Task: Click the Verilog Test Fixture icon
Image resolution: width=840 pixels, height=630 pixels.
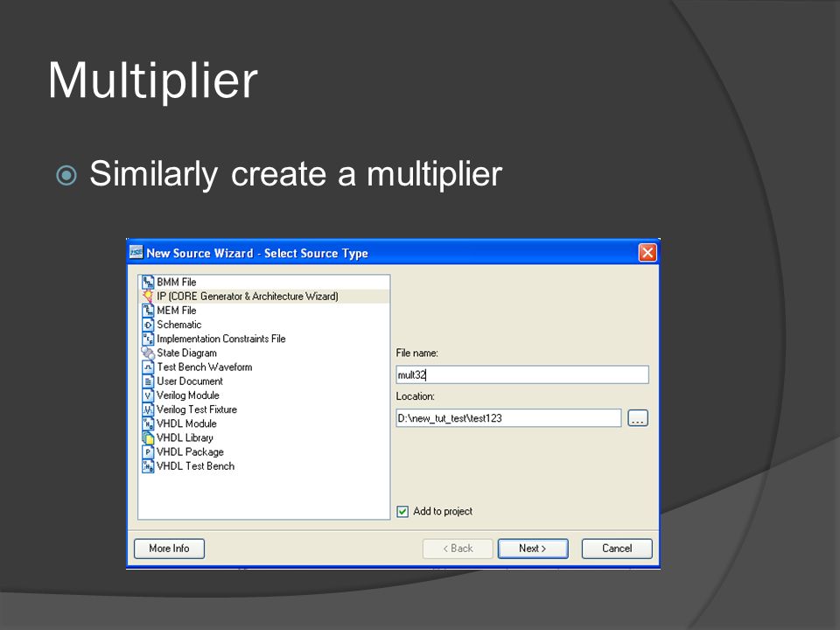Action: [x=148, y=409]
